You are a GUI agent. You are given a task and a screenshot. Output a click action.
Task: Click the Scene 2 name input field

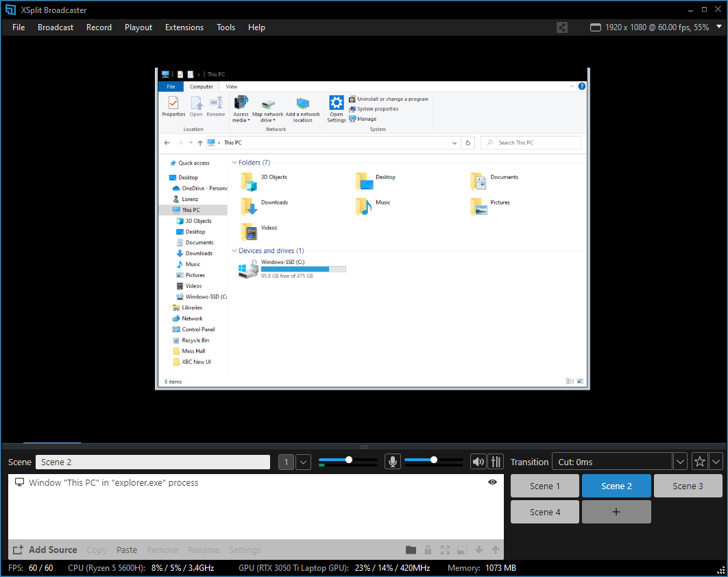pyautogui.click(x=153, y=462)
